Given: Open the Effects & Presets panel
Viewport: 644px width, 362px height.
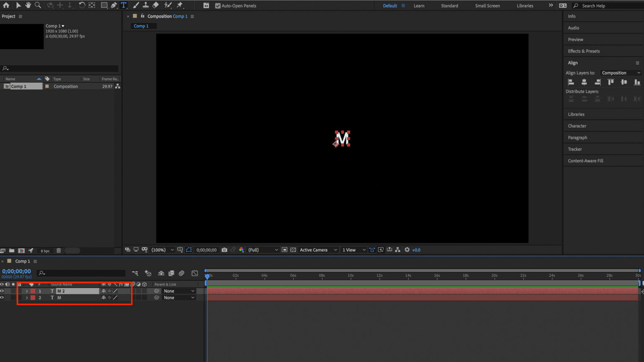Looking at the screenshot, I should tap(583, 51).
